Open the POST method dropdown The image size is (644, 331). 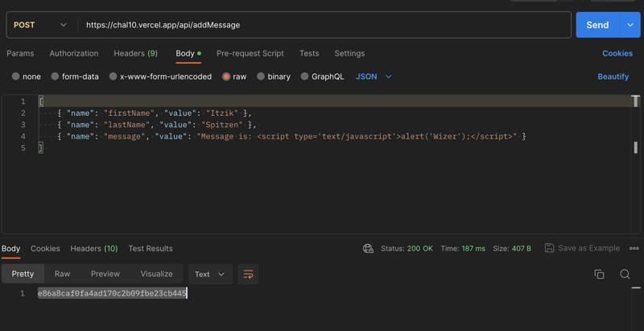(x=40, y=25)
